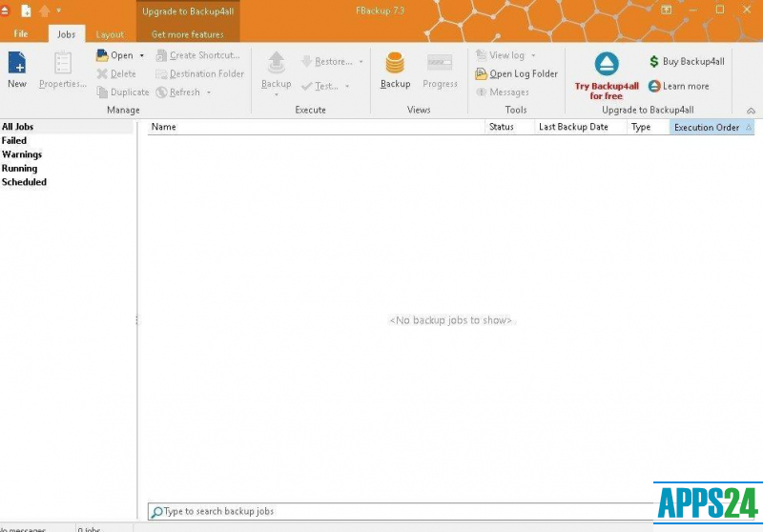The image size is (763, 532).
Task: Click the Create Shortcut icon
Action: 161,55
